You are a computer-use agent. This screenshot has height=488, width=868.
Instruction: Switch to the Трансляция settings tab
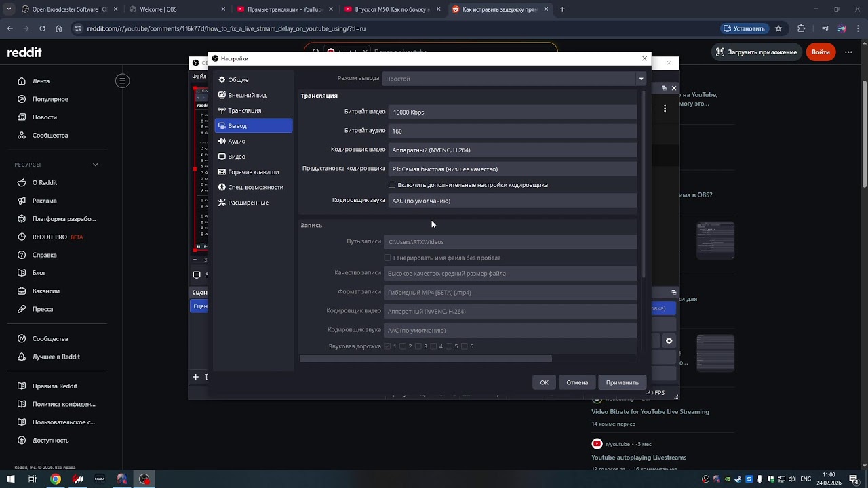[254, 110]
